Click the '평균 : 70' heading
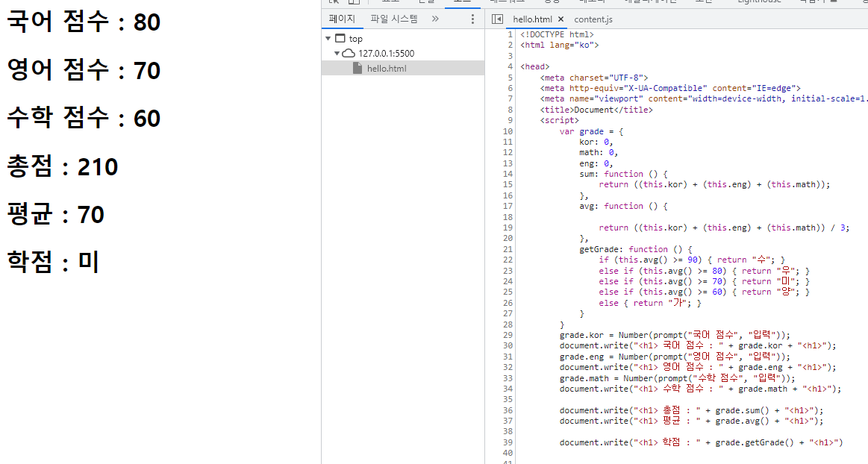This screenshot has height=464, width=868. (x=55, y=215)
